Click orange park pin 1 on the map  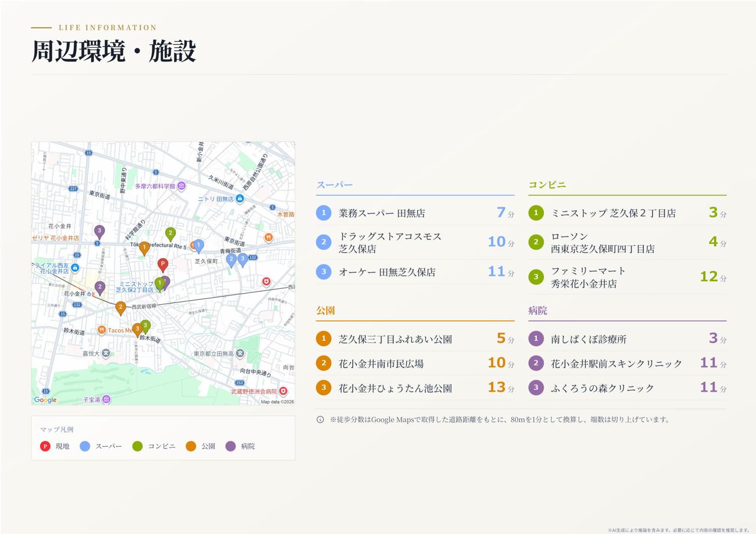click(144, 248)
